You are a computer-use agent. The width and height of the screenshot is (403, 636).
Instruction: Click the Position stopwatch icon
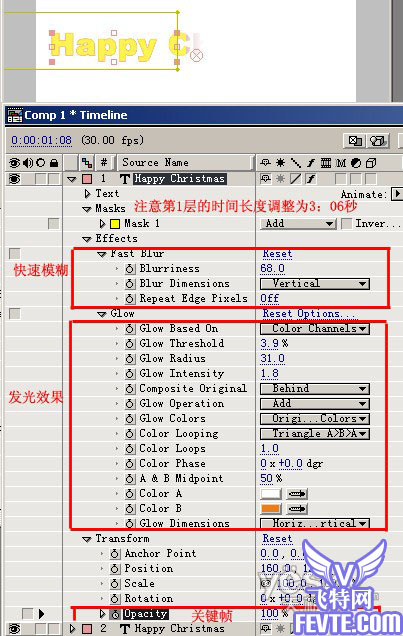pyautogui.click(x=115, y=569)
